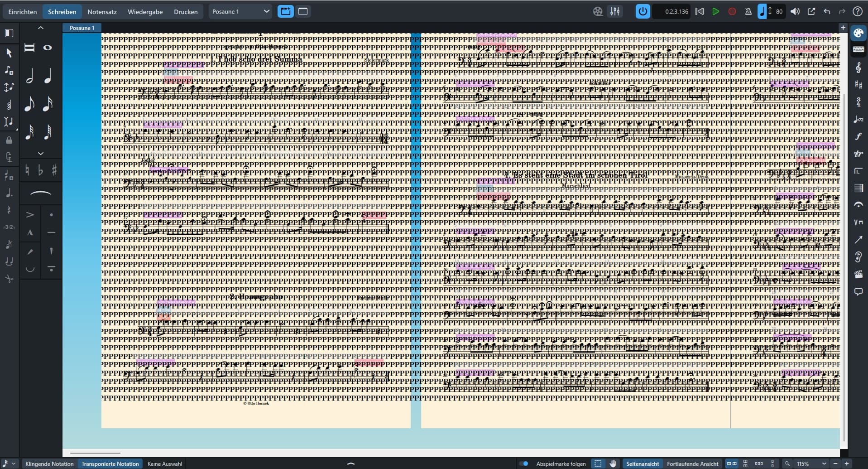Add a slur to selection
This screenshot has height=469, width=868.
coord(41,193)
